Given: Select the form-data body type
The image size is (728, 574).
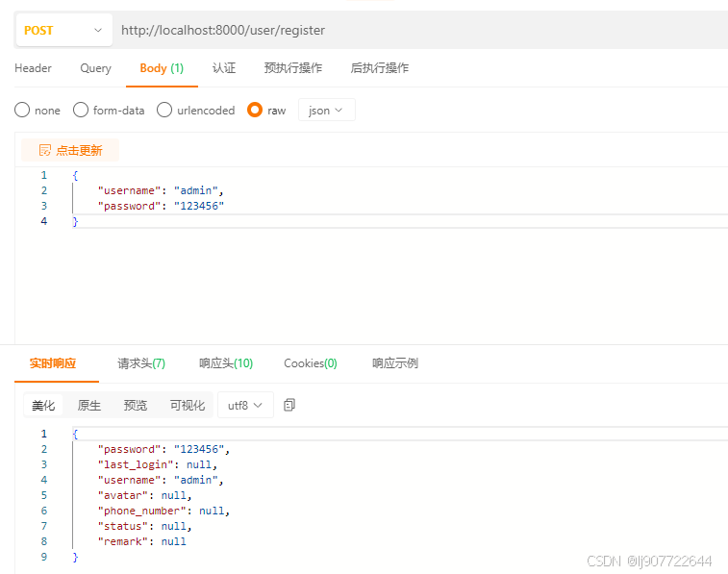Looking at the screenshot, I should tap(109, 111).
